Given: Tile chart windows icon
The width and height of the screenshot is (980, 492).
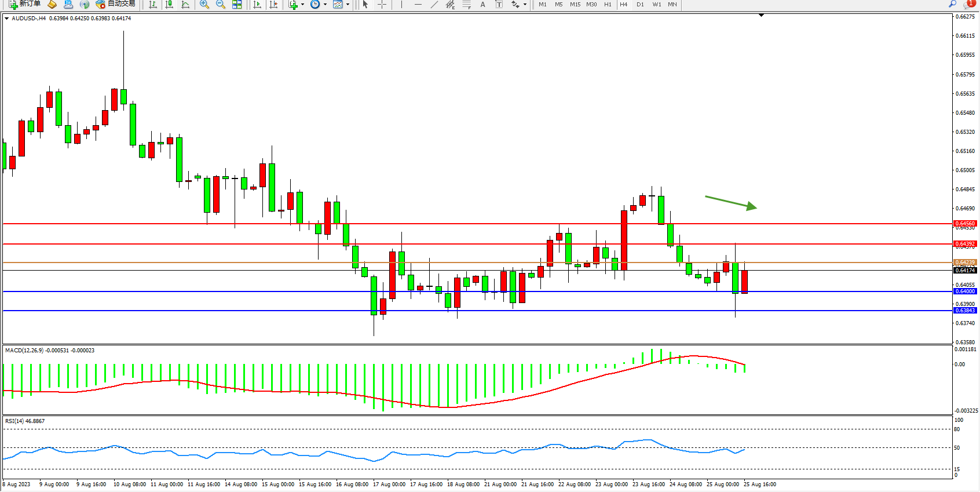Looking at the screenshot, I should click(237, 5).
